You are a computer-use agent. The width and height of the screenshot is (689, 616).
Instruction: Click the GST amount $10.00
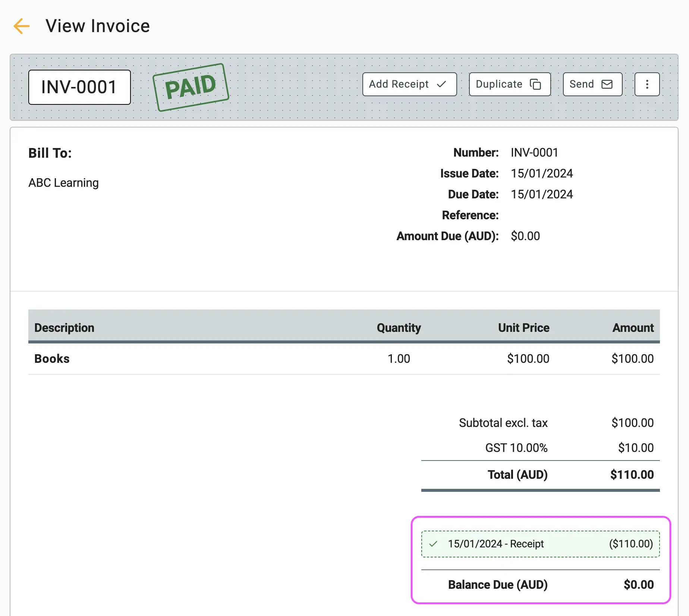(x=636, y=448)
